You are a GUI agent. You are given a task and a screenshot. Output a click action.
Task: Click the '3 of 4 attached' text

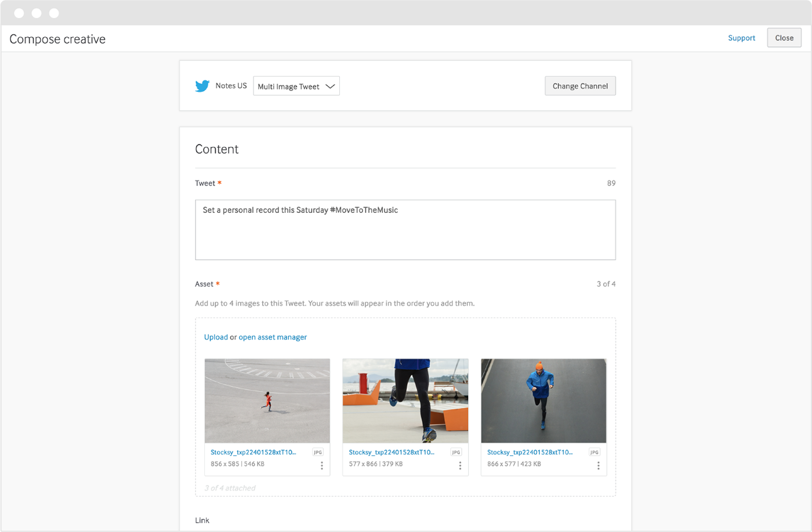coord(230,488)
